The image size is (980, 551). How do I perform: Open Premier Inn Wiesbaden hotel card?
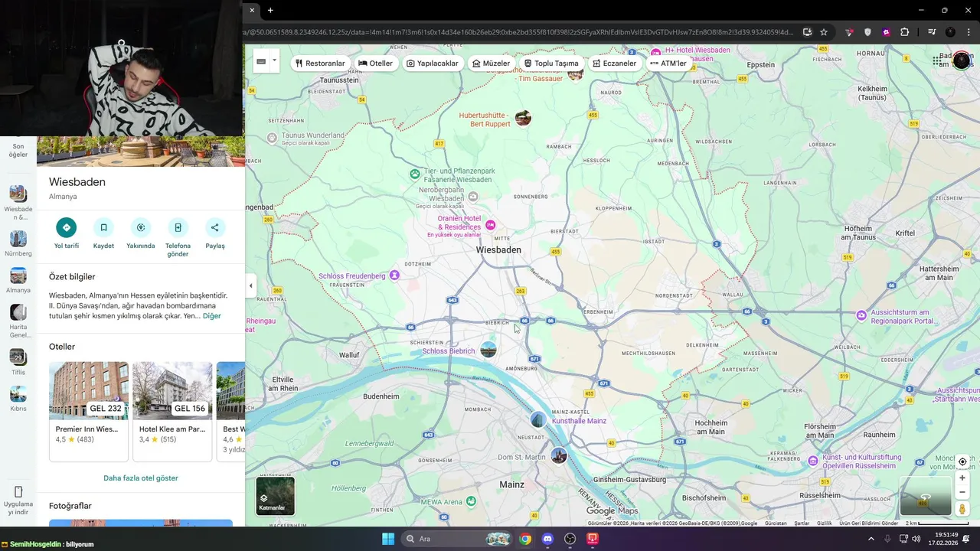click(89, 412)
